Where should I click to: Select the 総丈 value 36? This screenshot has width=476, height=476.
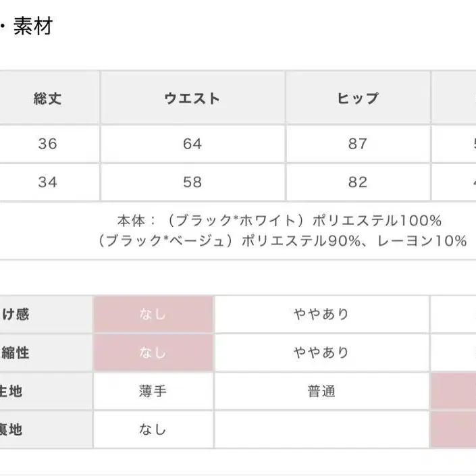[x=47, y=144]
